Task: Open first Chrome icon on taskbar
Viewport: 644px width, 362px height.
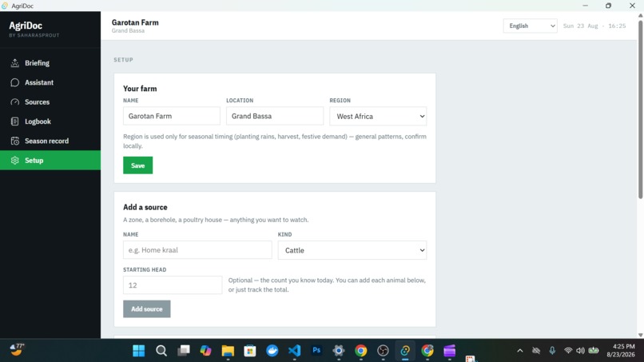Action: pos(361,351)
